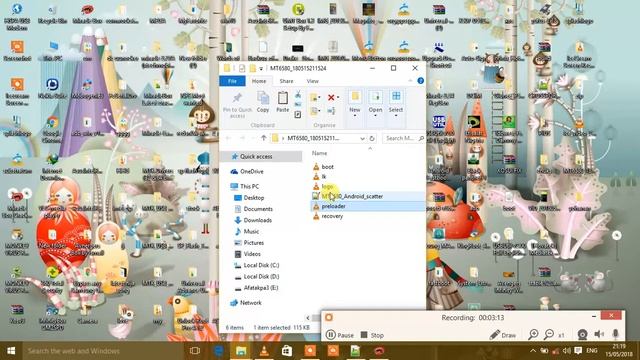The height and width of the screenshot is (360, 640).
Task: Open VLC cone icon on taskbar
Action: pos(264,351)
